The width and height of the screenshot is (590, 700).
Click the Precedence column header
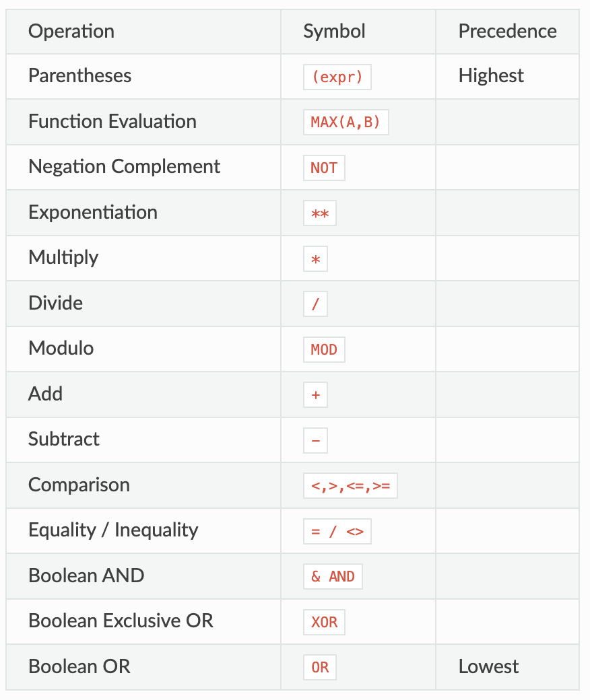pos(507,31)
